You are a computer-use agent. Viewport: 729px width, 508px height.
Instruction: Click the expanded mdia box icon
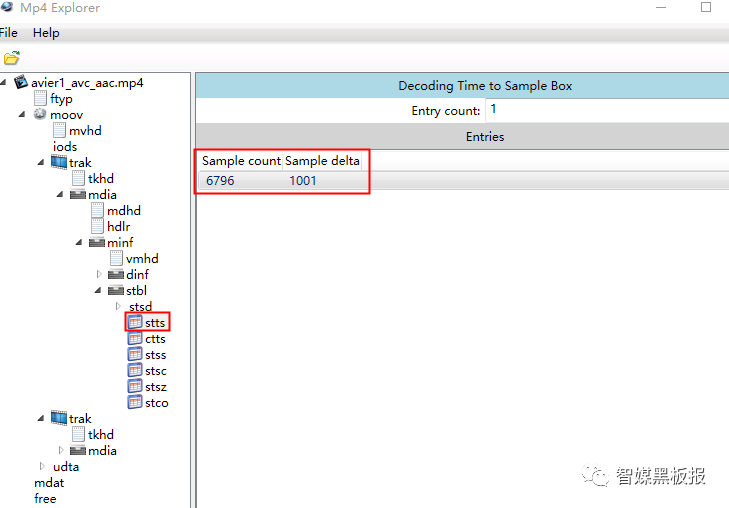click(x=78, y=194)
